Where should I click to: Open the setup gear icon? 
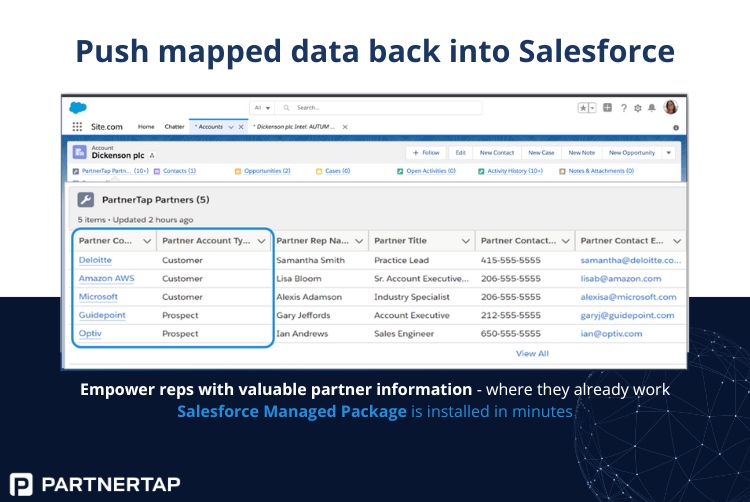tap(638, 108)
